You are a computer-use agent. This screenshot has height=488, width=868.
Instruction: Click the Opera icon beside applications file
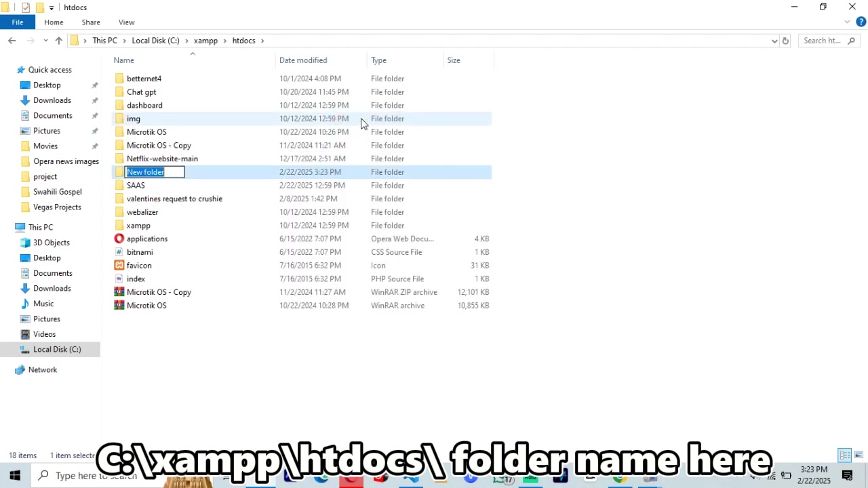click(x=119, y=239)
